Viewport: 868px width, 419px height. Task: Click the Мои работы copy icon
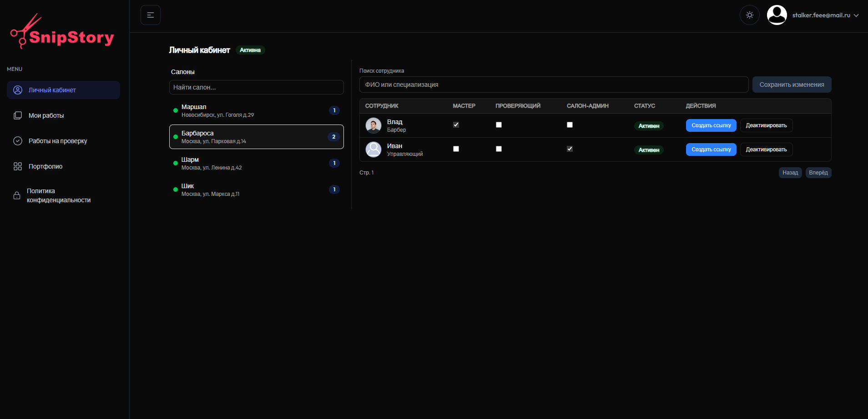(18, 115)
